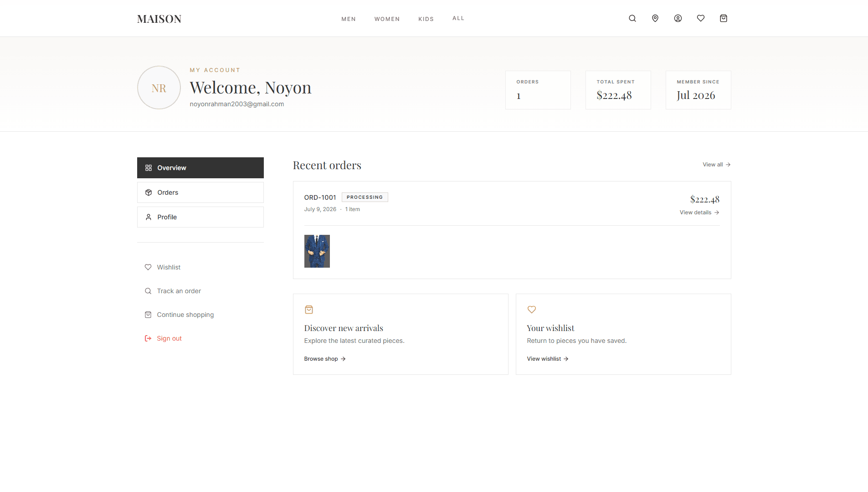Open the KIDS menu

tap(426, 19)
